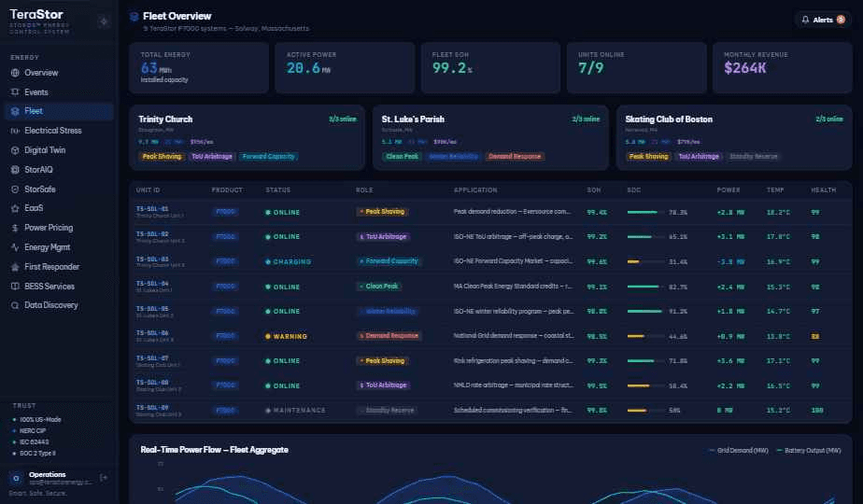
Task: Open the Digital Twin sidebar icon
Action: click(15, 150)
